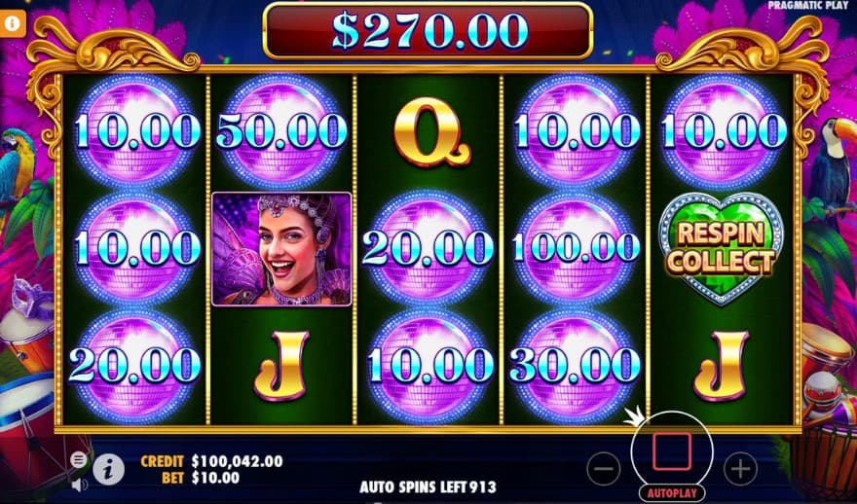This screenshot has width=857, height=504.
Task: Click the Credit balance $100,042.00 text
Action: point(212,461)
